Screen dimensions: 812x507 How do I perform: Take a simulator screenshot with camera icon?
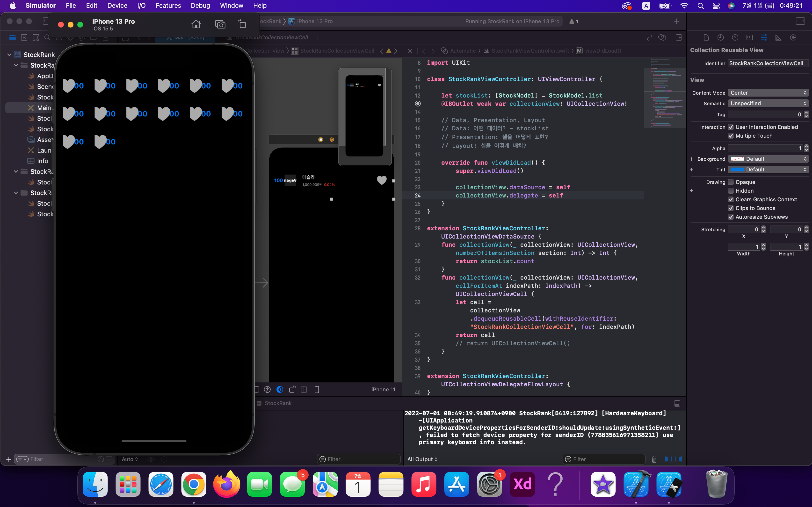[220, 24]
